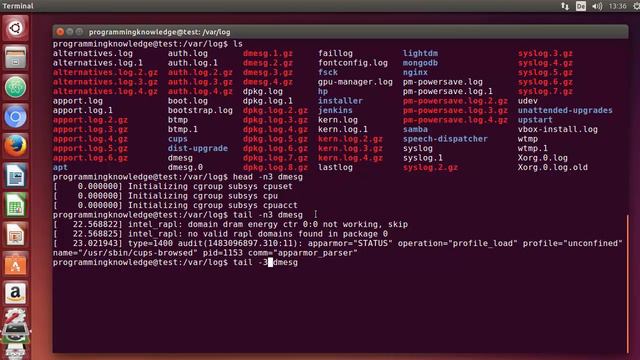The image size is (640, 360).
Task: Click on dmesg.1.gz in the listing
Action: [268, 53]
